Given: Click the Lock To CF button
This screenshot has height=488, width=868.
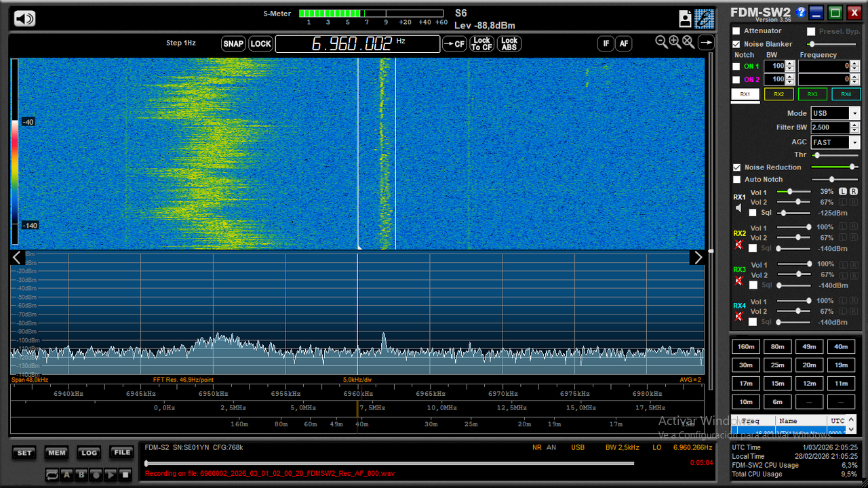Looking at the screenshot, I should (x=481, y=43).
